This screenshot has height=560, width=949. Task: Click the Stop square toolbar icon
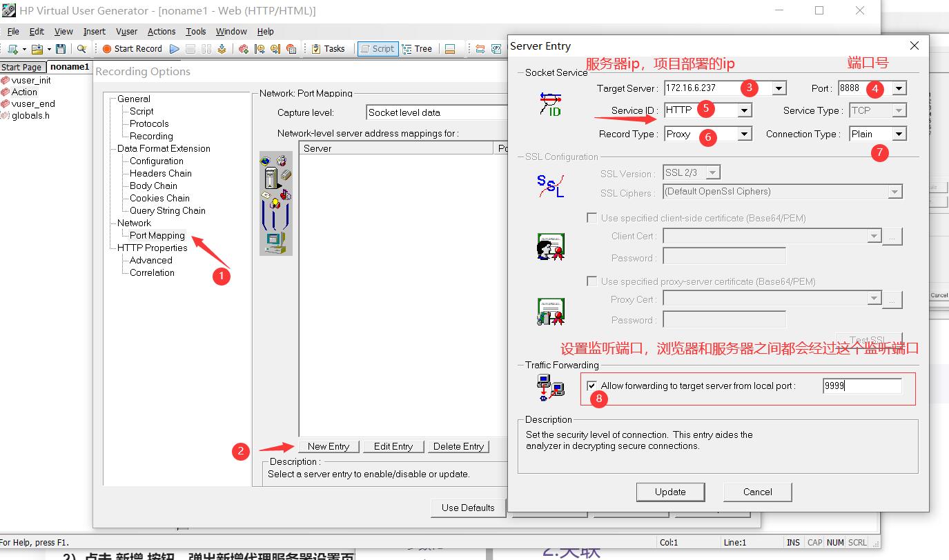(x=190, y=48)
